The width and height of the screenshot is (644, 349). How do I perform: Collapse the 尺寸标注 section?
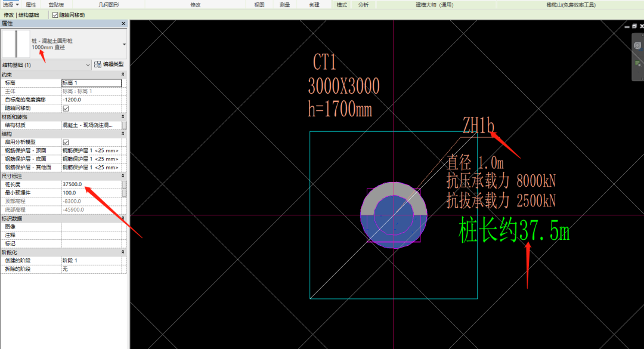(123, 176)
